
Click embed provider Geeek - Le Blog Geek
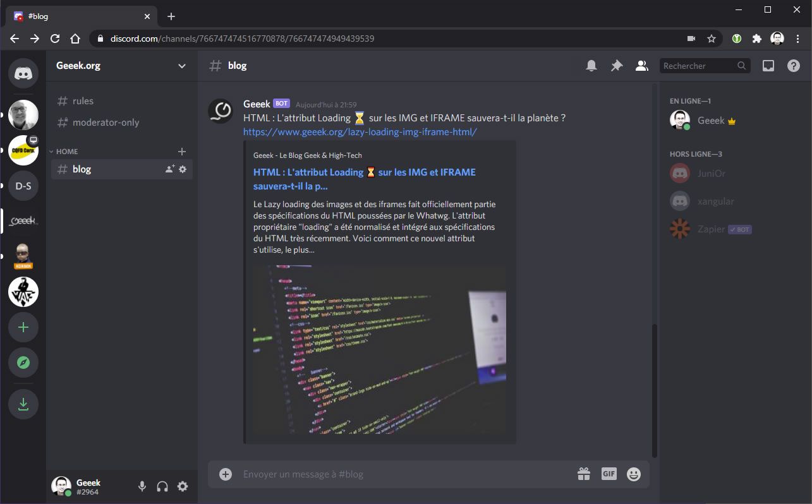308,155
